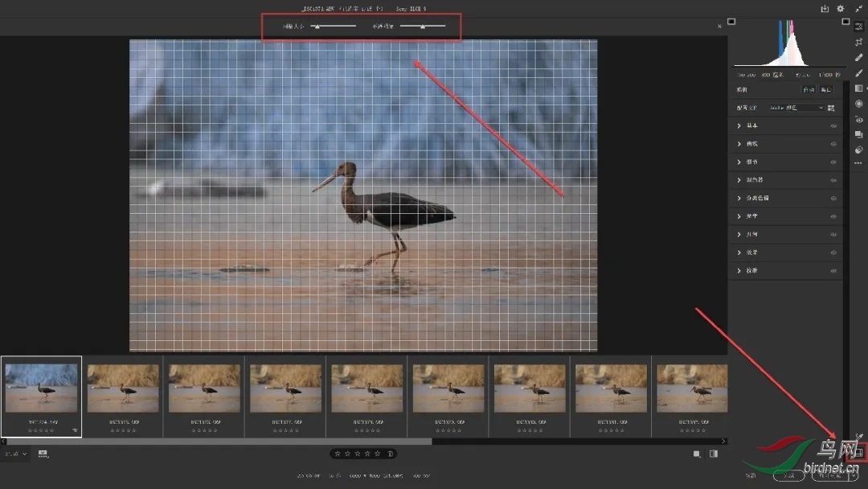This screenshot has width=868, height=489.
Task: Open the profile dropdown list
Action: pyautogui.click(x=796, y=108)
